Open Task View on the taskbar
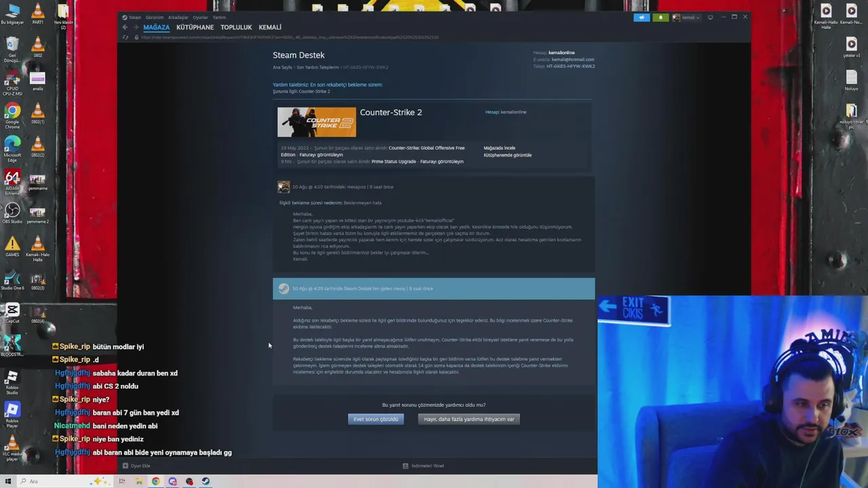Viewport: 868px width, 488px height. tap(122, 481)
